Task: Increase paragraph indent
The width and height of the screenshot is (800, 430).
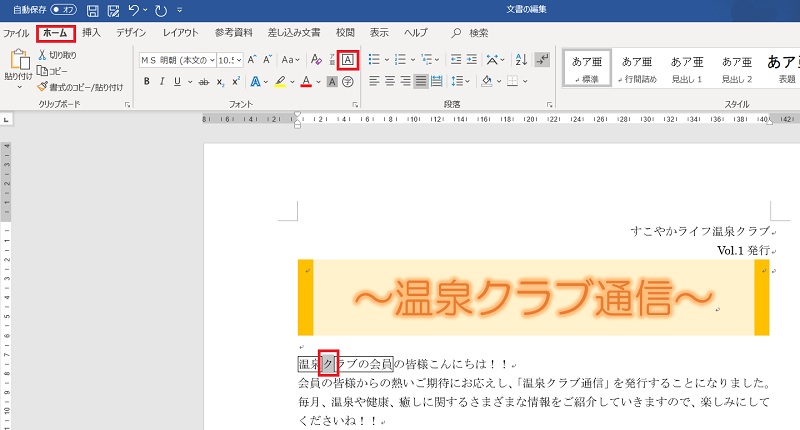Action: tap(471, 60)
